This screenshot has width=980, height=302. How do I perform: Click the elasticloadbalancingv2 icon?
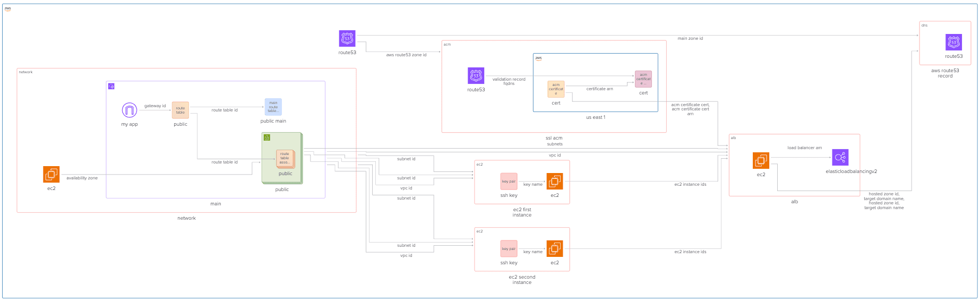[840, 158]
